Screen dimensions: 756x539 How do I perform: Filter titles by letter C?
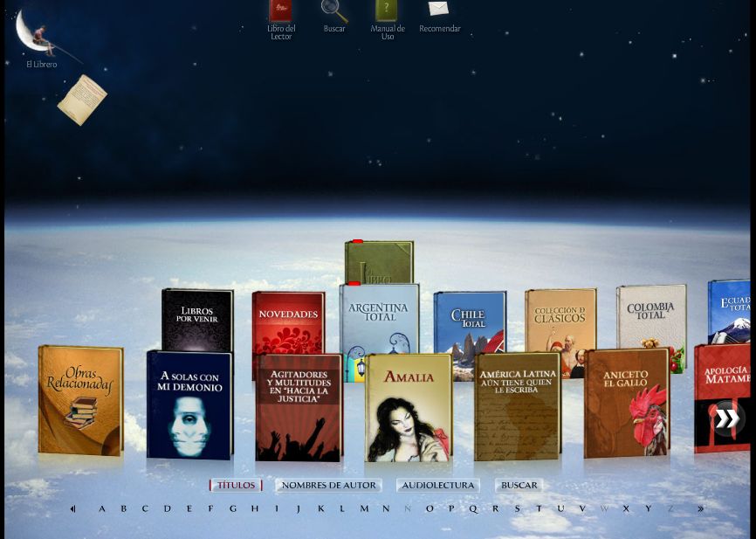coord(145,508)
